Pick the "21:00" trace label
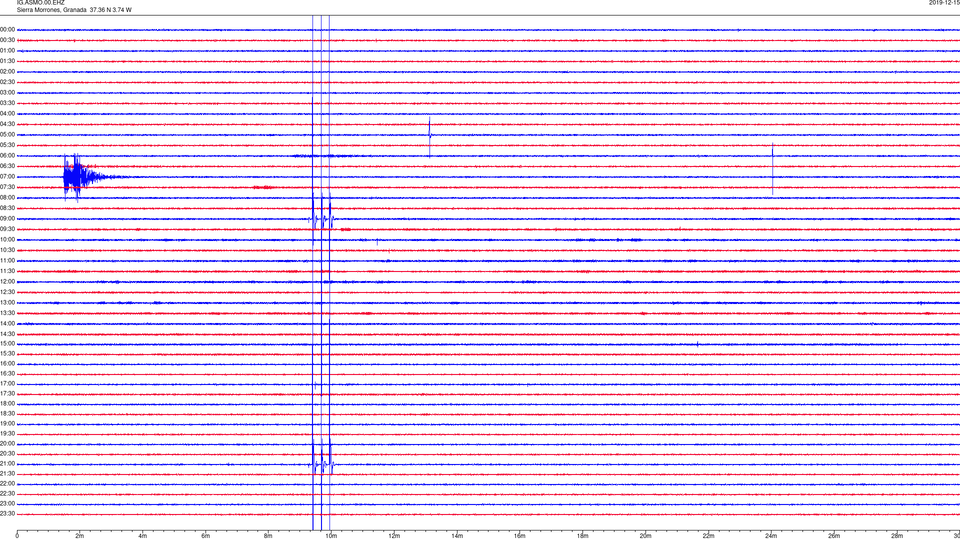Image resolution: width=960 pixels, height=540 pixels. tap(7, 464)
